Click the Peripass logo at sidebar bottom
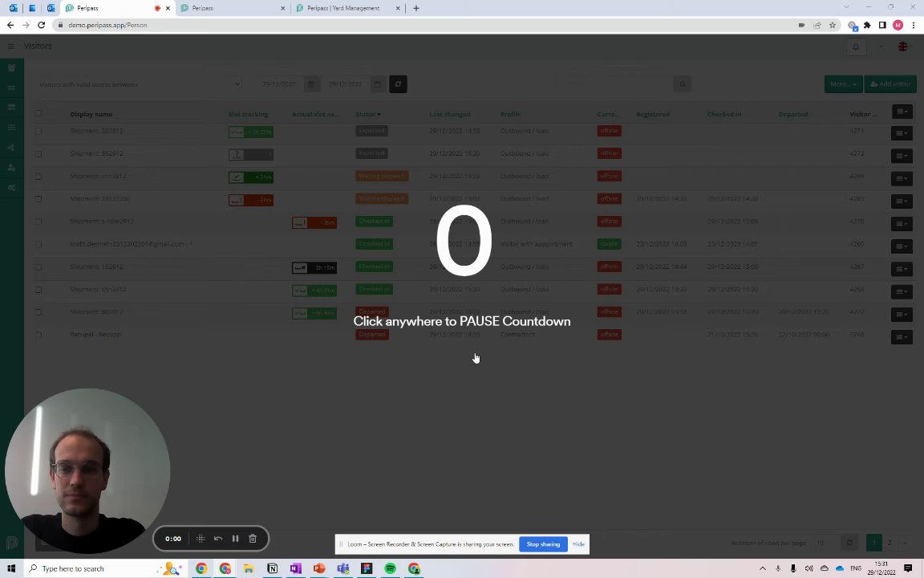 coord(11,543)
